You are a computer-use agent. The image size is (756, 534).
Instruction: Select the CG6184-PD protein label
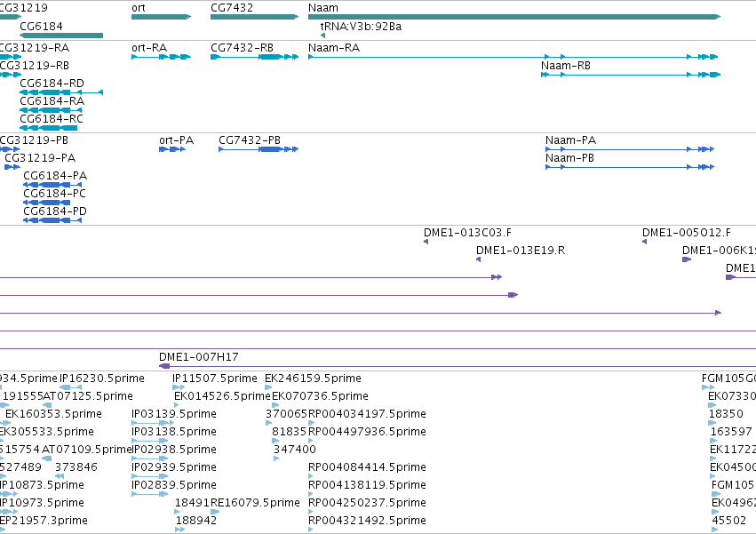55,211
